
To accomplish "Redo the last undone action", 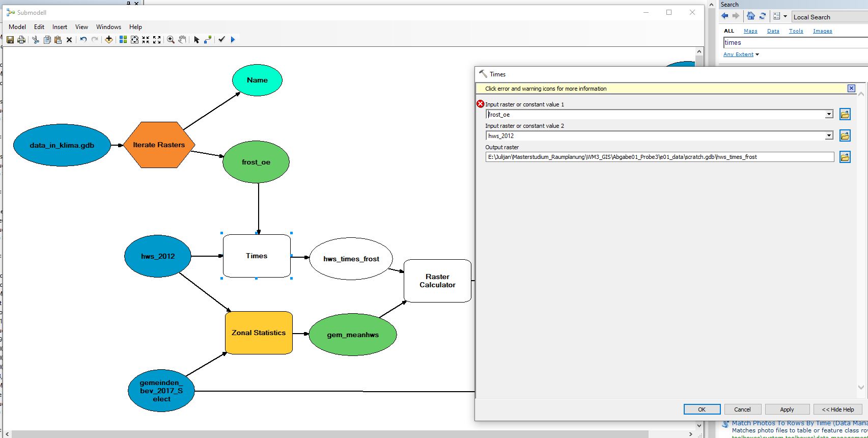I will tap(95, 40).
